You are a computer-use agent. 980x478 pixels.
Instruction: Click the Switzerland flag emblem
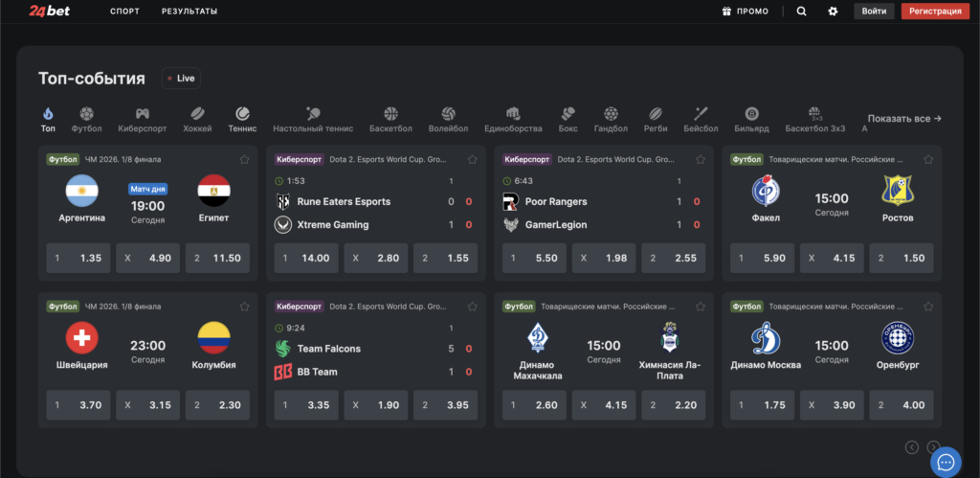pyautogui.click(x=82, y=337)
